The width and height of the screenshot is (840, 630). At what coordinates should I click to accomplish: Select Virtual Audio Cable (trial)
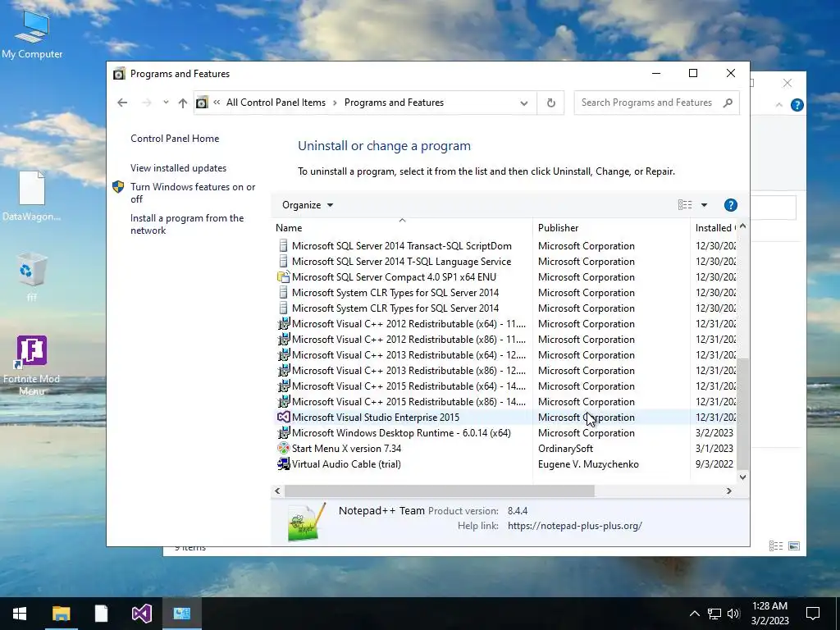pyautogui.click(x=346, y=464)
